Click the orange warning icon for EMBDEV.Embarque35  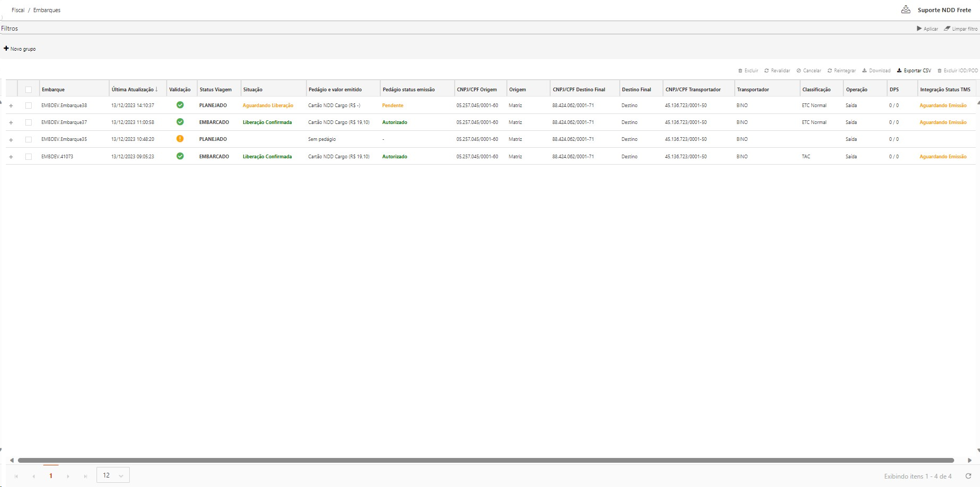click(180, 139)
